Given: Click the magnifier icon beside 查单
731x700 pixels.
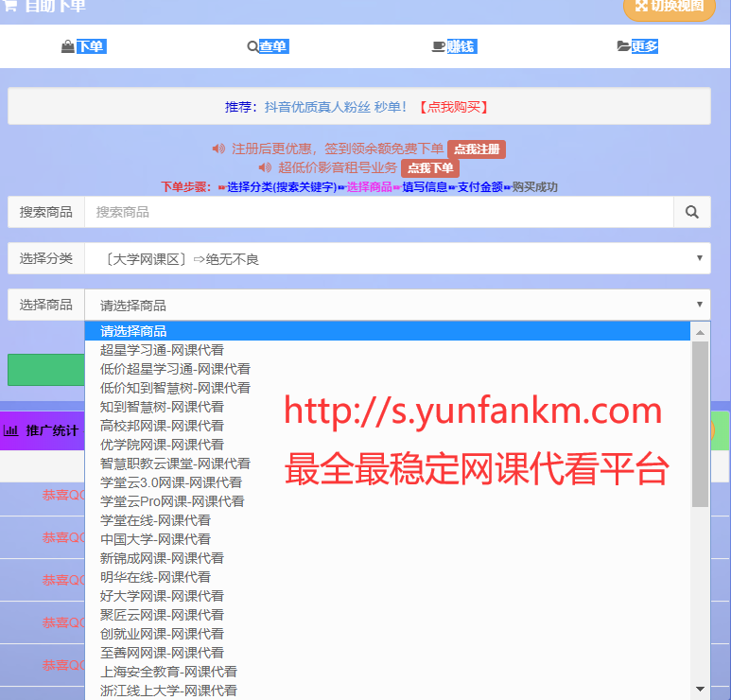Looking at the screenshot, I should coord(252,46).
